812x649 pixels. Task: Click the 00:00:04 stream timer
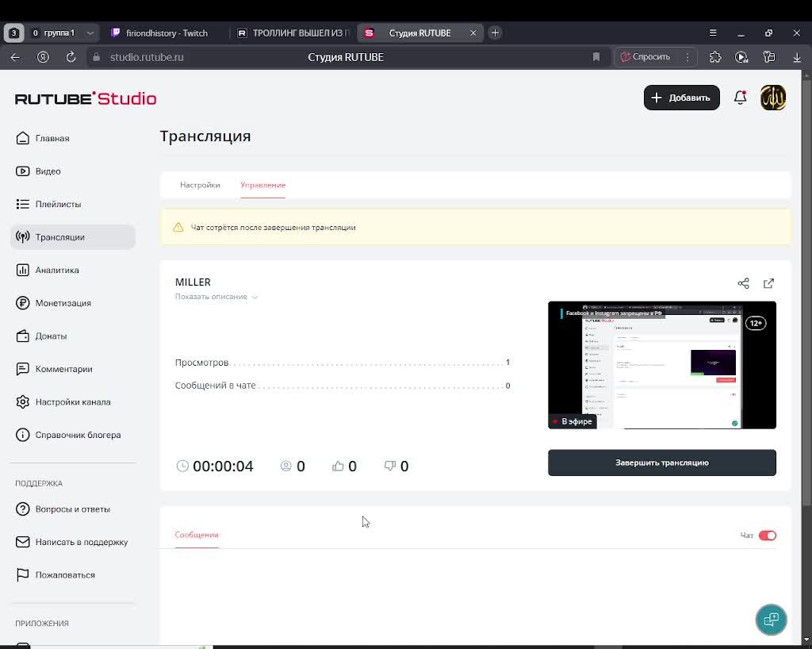pos(223,467)
